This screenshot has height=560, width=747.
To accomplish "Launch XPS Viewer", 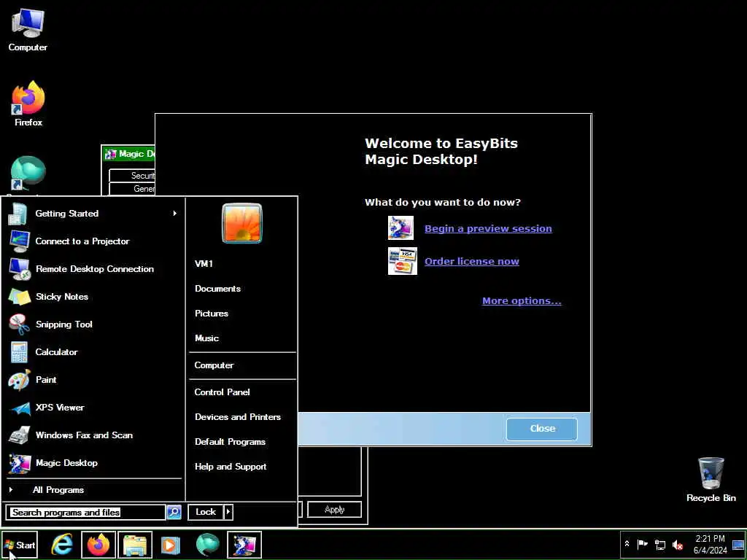I will pyautogui.click(x=93, y=408).
